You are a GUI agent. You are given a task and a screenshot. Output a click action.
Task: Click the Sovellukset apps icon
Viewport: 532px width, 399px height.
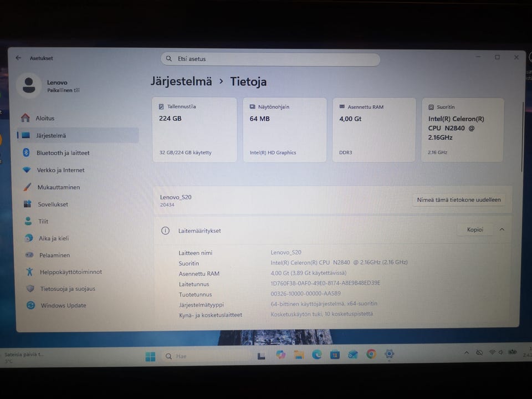(28, 204)
